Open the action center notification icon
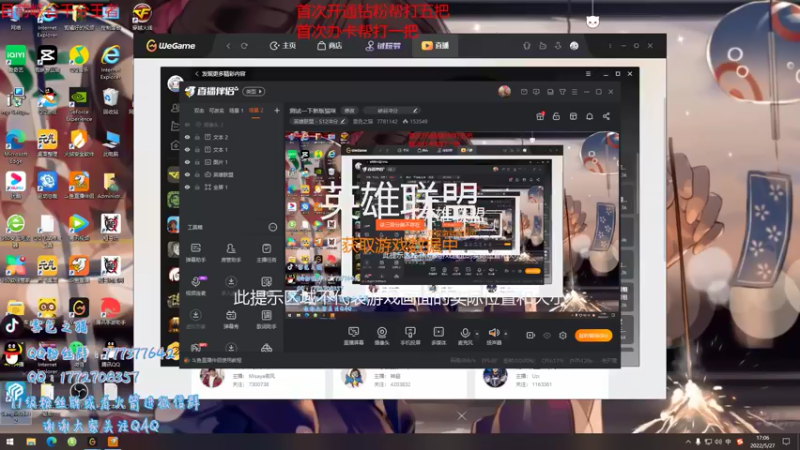The height and width of the screenshot is (450, 800). pos(786,441)
